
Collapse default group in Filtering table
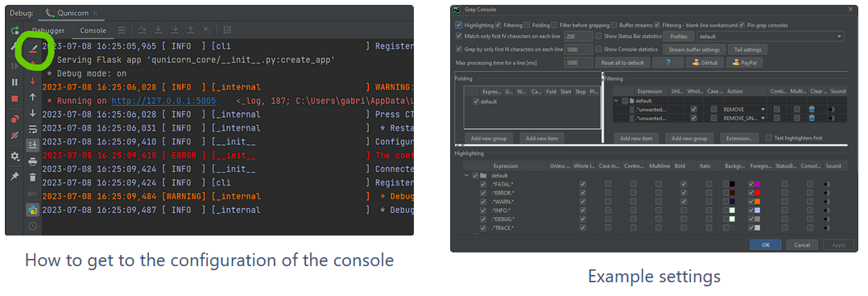point(617,101)
